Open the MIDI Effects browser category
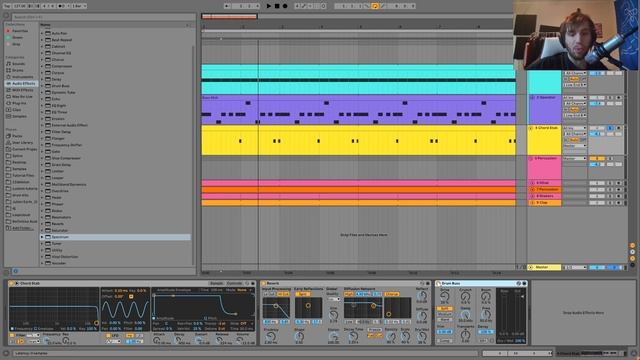The height and width of the screenshot is (360, 640). click(x=20, y=90)
